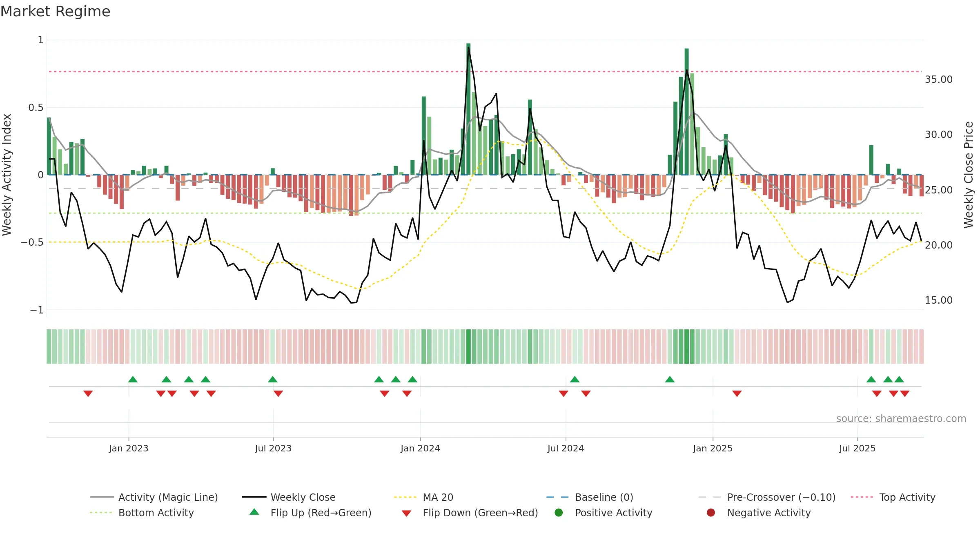Click the isolated green bar just after Jul 2025
Screen dimensions: 980x551
pos(871,160)
